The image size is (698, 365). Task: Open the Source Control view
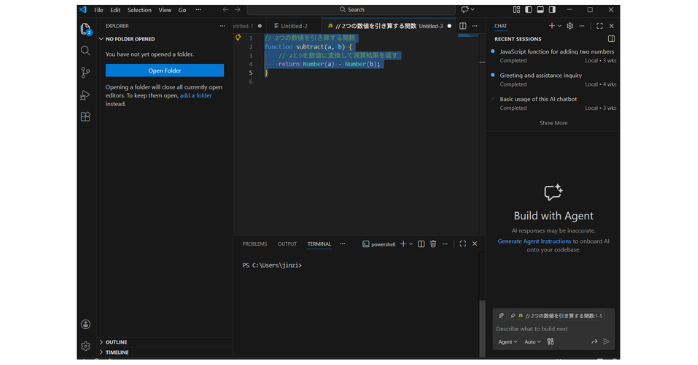tap(85, 73)
